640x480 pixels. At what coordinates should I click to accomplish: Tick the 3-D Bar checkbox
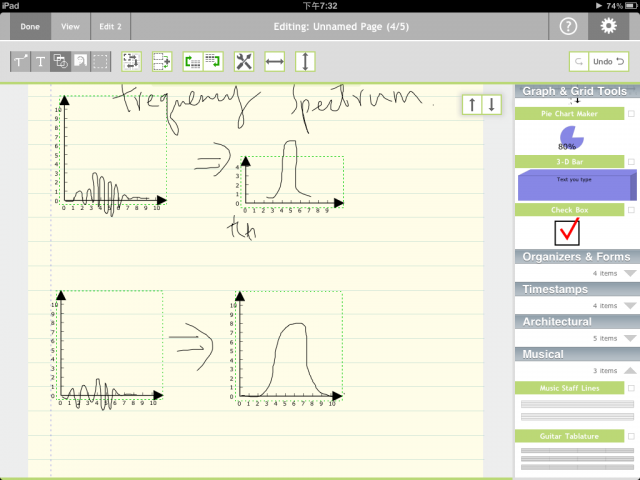tap(631, 162)
